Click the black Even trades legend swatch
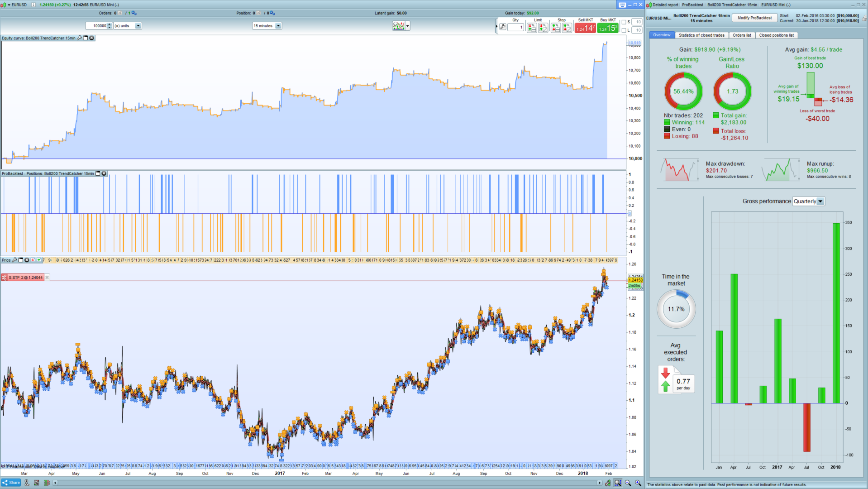868x489 pixels. tap(667, 129)
